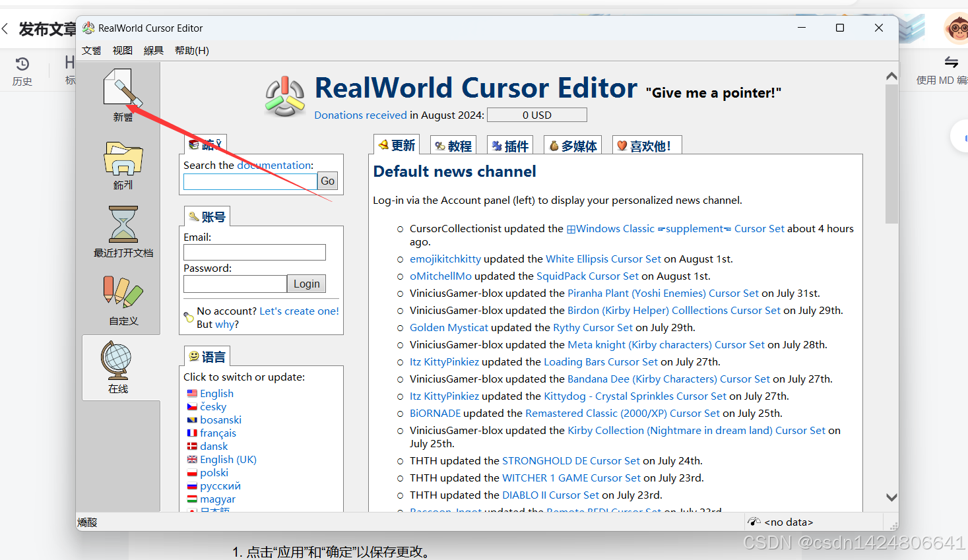Click the scrollbar up arrow
The width and height of the screenshot is (968, 560).
point(891,76)
